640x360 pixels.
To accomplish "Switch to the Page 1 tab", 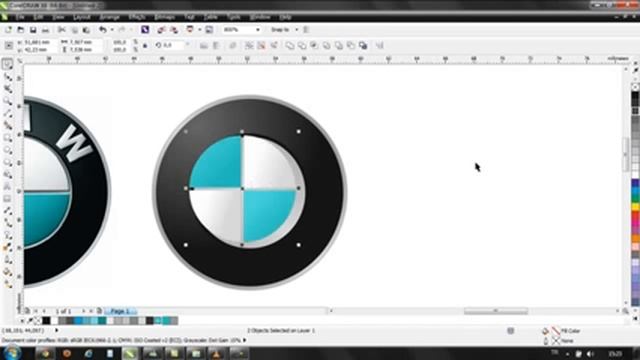I will point(120,311).
